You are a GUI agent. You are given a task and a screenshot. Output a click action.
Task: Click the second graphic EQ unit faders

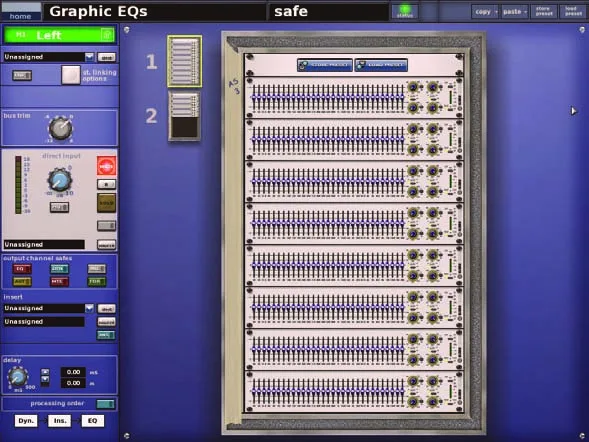tap(328, 140)
